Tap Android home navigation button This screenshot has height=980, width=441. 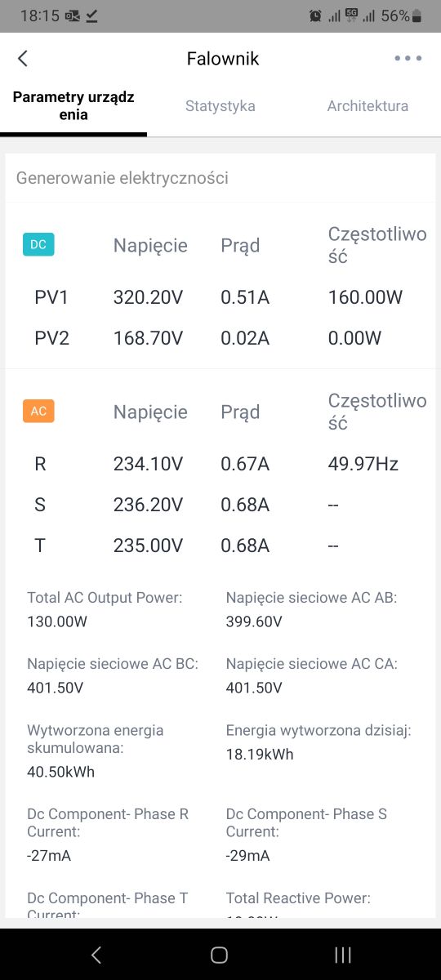click(x=219, y=955)
